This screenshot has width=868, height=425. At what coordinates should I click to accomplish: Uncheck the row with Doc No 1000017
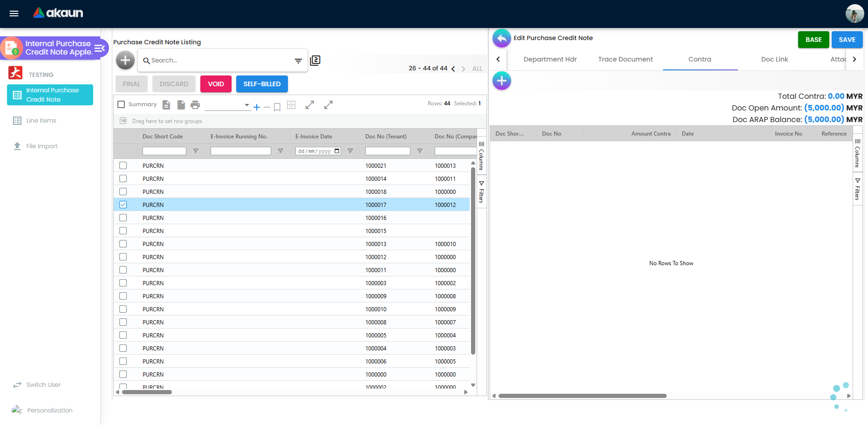(x=123, y=205)
